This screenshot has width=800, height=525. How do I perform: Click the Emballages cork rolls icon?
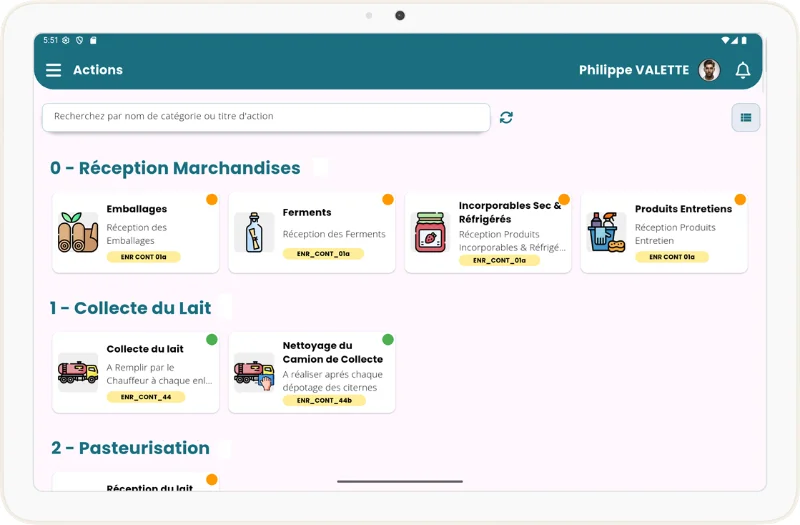[x=78, y=233]
